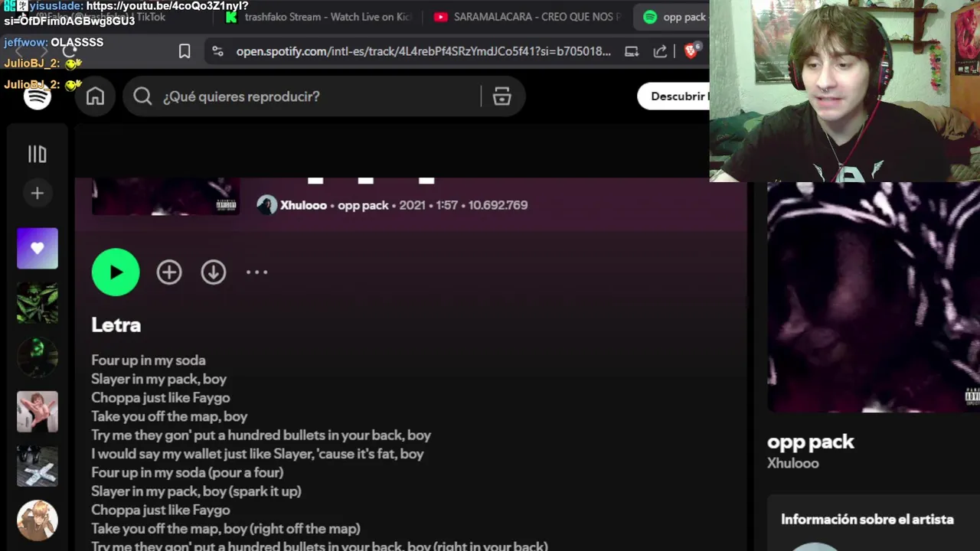The width and height of the screenshot is (980, 551).
Task: Open Xhulooo artist link in track header
Action: click(303, 205)
